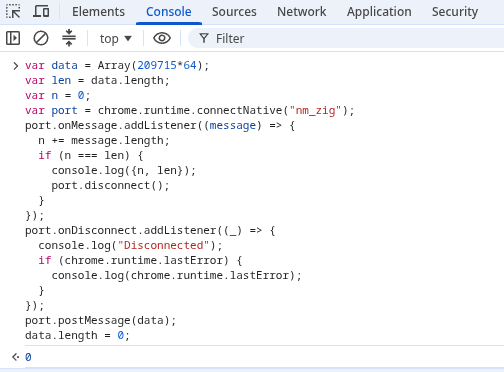Switch to the Elements tab
Image resolution: width=504 pixels, height=372 pixels.
[x=98, y=12]
